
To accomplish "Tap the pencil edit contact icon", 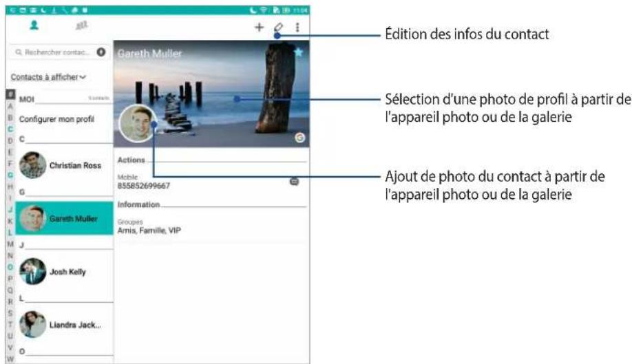I will tap(278, 28).
